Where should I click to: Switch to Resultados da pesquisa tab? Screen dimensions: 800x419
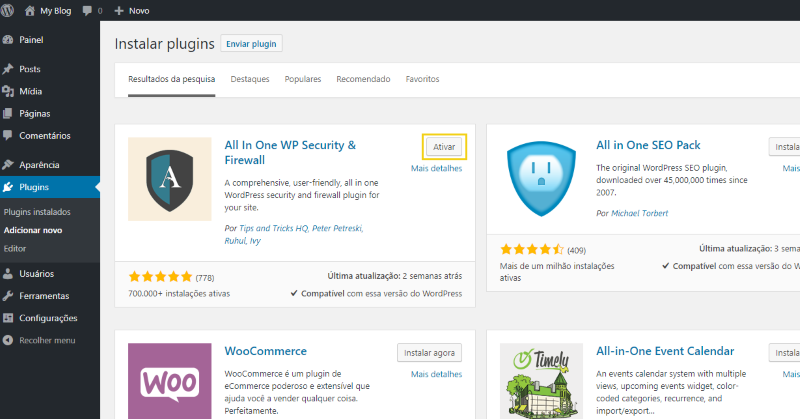pos(171,79)
